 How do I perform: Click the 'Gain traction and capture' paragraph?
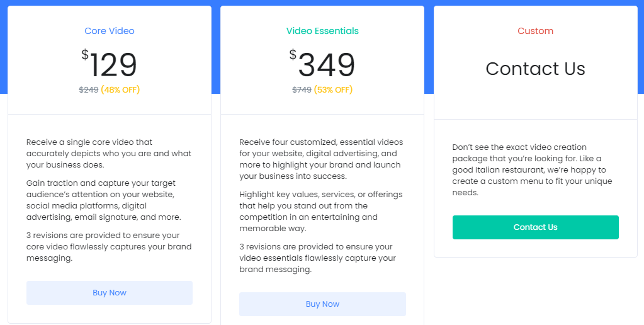(105, 200)
